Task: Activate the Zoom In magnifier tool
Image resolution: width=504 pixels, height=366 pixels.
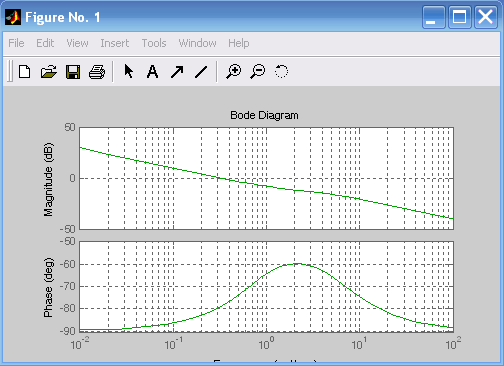Action: pyautogui.click(x=233, y=72)
